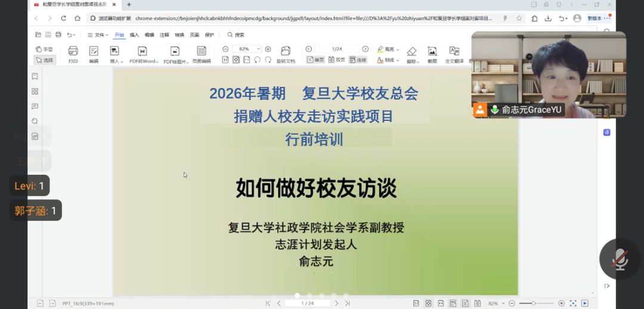Open the 擦除 eraser dropdown
644x309 pixels.
(413, 55)
